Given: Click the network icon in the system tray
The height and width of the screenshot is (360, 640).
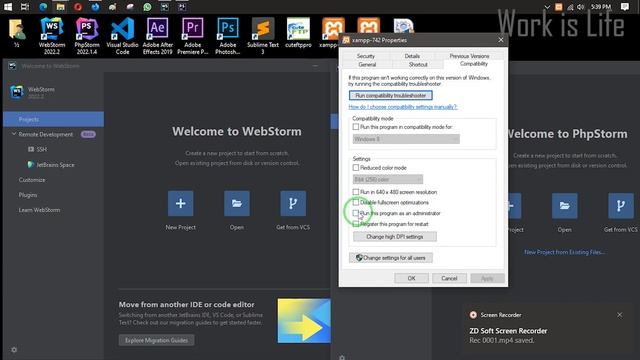Looking at the screenshot, I should (570, 7).
